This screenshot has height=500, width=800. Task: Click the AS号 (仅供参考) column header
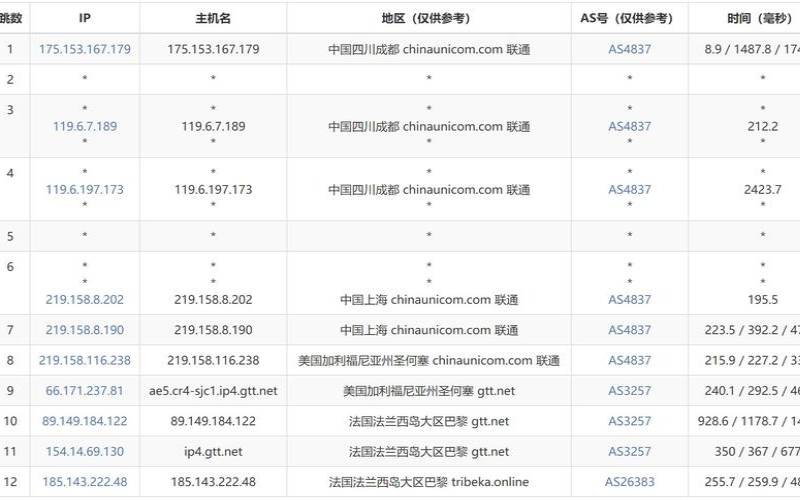tap(629, 18)
